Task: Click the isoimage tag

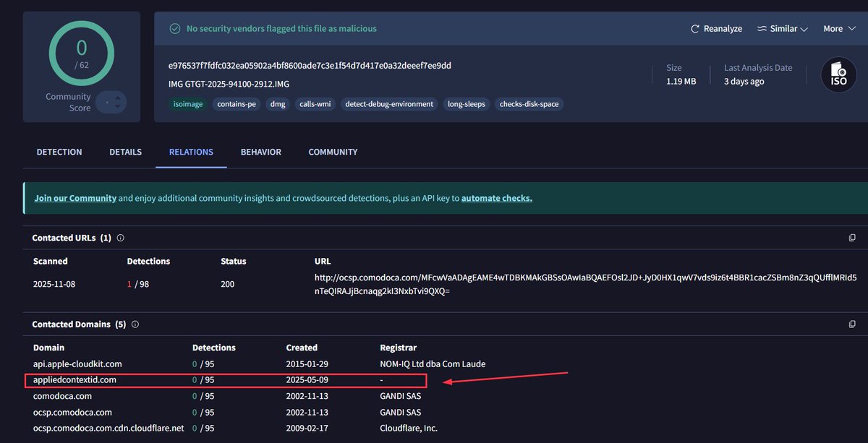Action: click(x=189, y=104)
